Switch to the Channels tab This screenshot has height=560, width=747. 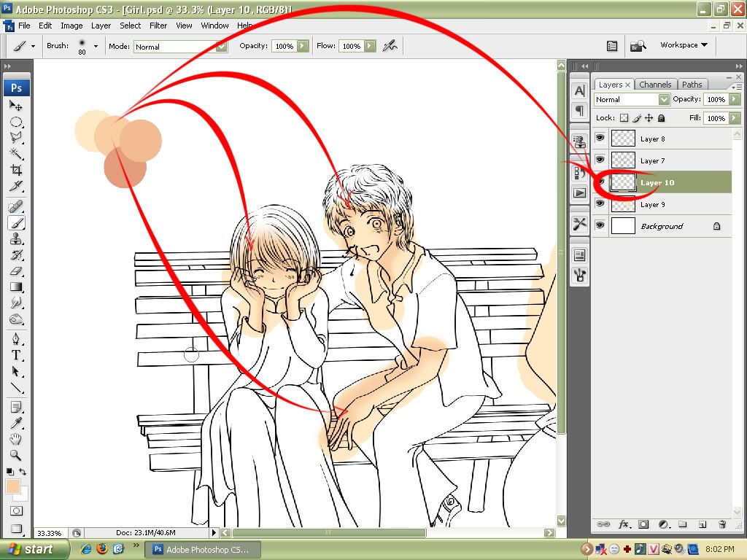click(x=655, y=85)
